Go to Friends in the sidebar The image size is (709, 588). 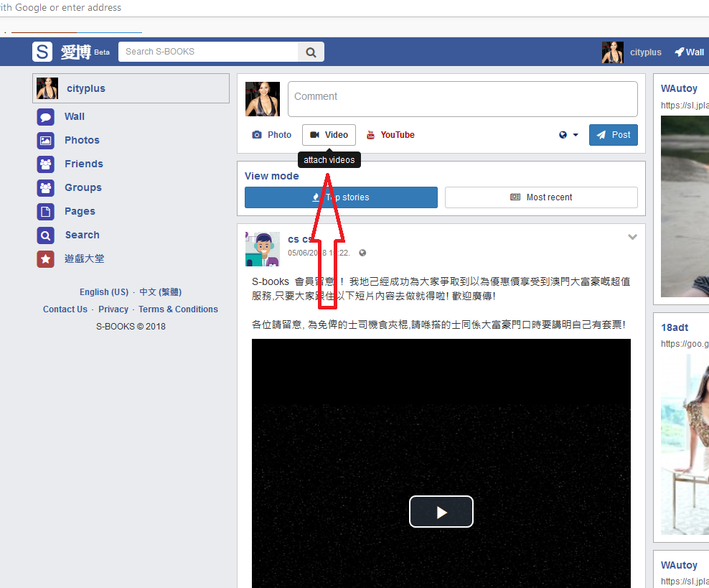(83, 164)
